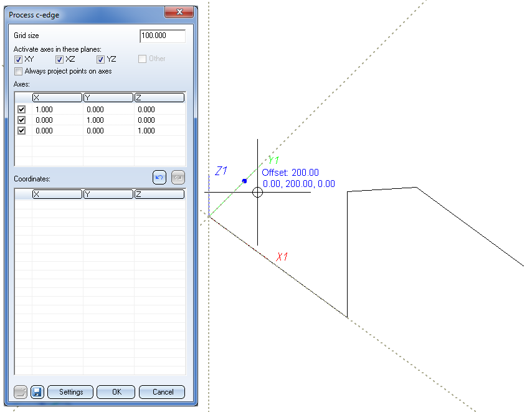The width and height of the screenshot is (532, 412).
Task: Click the undo arrow icon beside Coordinates
Action: [x=159, y=178]
